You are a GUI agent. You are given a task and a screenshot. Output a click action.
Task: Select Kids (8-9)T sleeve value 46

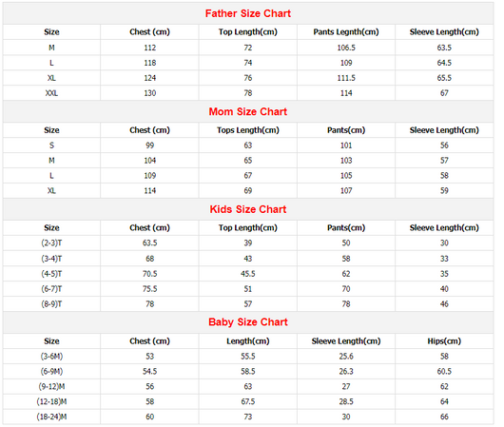[x=444, y=304]
